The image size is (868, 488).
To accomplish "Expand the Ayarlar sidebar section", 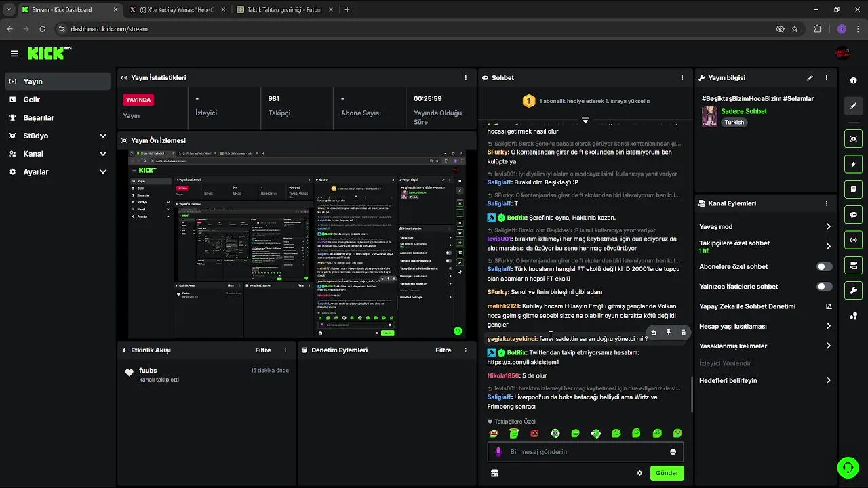I will [58, 172].
